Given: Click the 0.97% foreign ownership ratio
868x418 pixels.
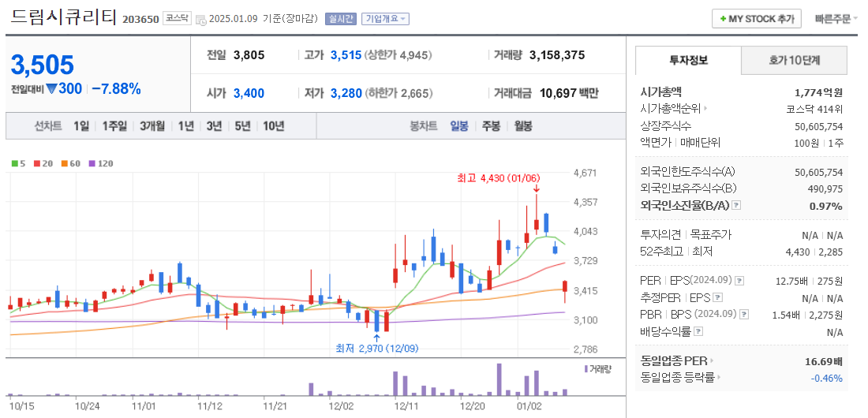Looking at the screenshot, I should point(827,206).
